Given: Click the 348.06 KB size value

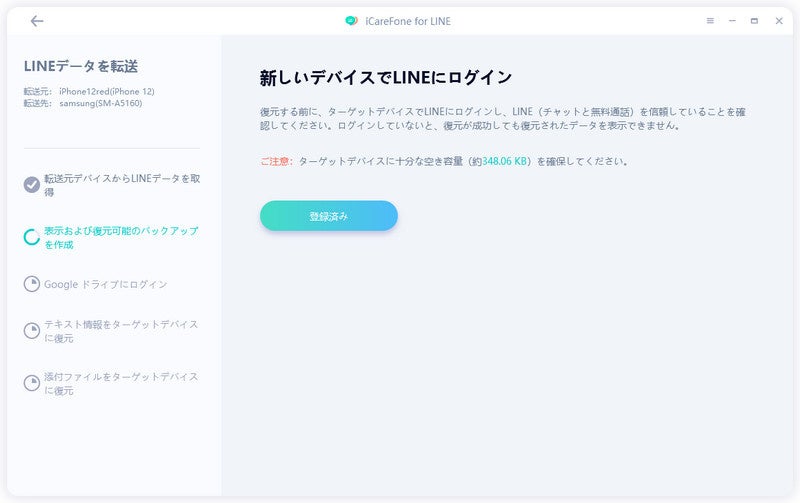Looking at the screenshot, I should 504,161.
